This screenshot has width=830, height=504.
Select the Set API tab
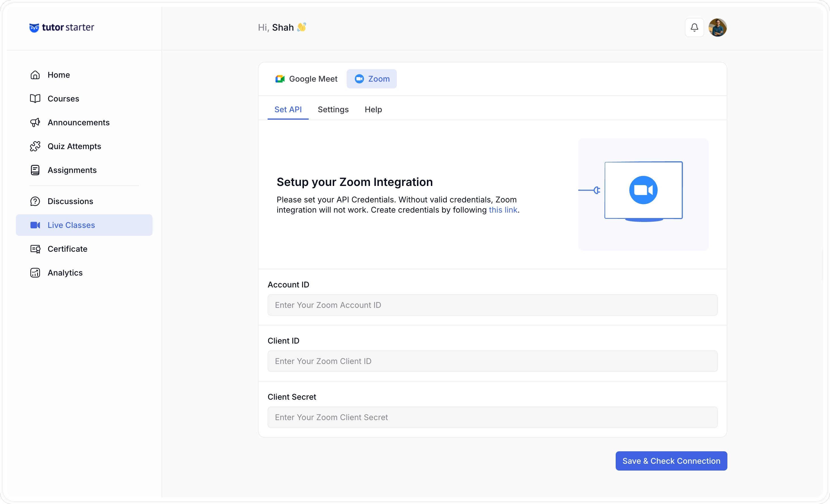tap(288, 109)
